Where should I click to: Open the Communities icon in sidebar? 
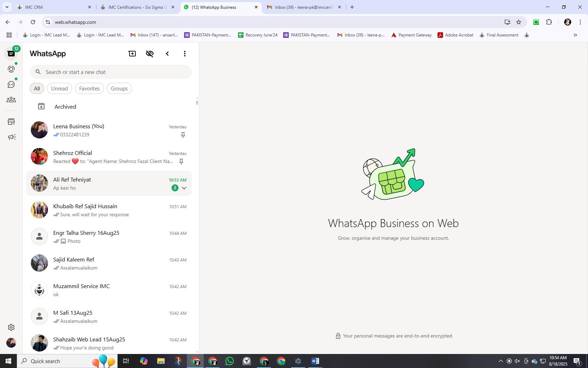pyautogui.click(x=11, y=100)
